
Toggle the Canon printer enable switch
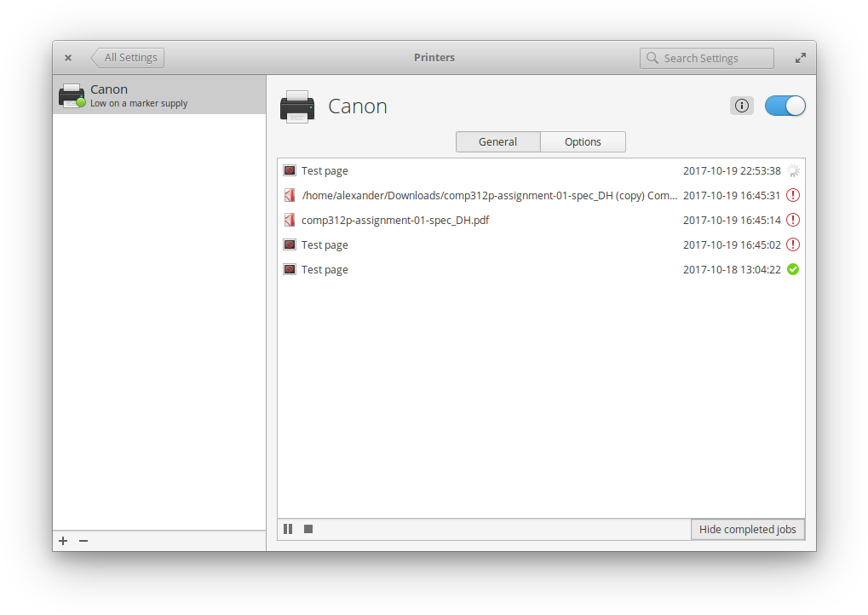point(785,106)
